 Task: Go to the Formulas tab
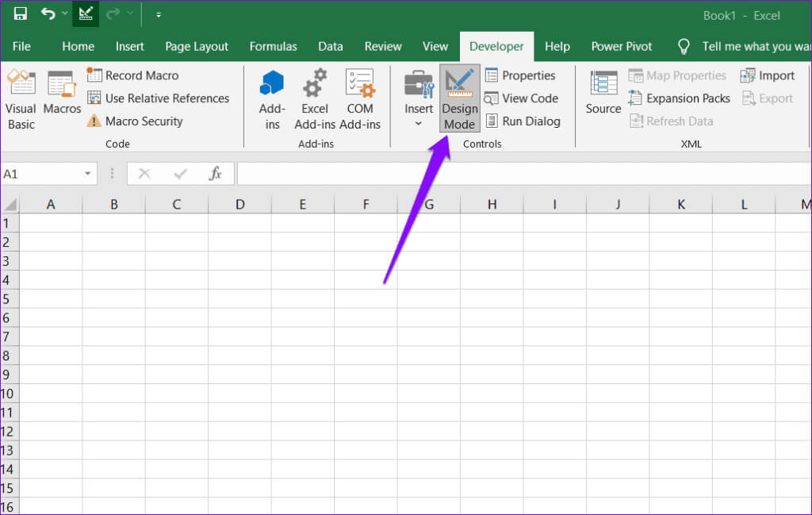point(273,46)
